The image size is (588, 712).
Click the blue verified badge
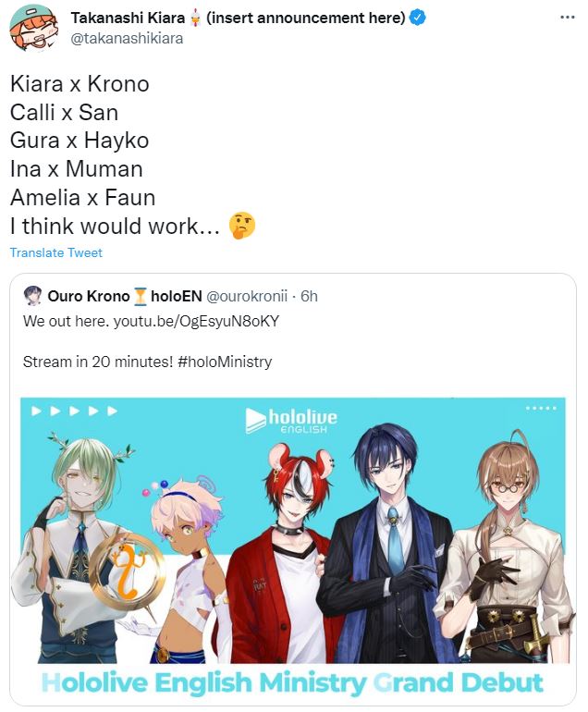pos(418,18)
